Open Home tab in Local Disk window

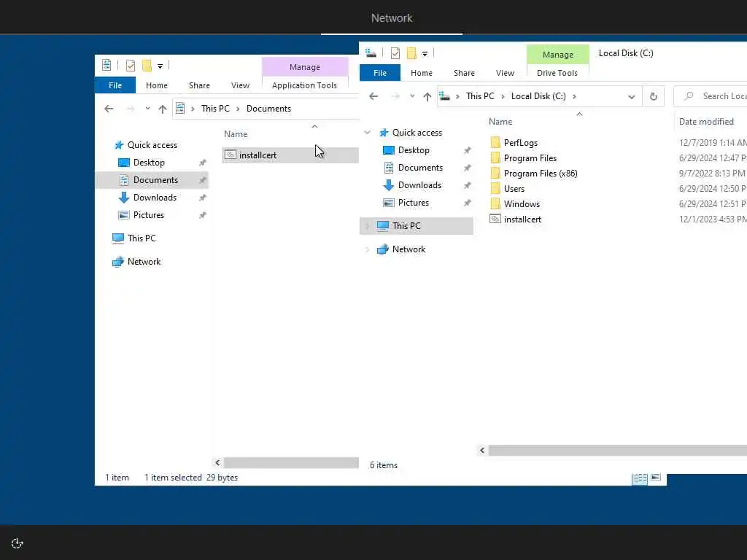pyautogui.click(x=422, y=73)
